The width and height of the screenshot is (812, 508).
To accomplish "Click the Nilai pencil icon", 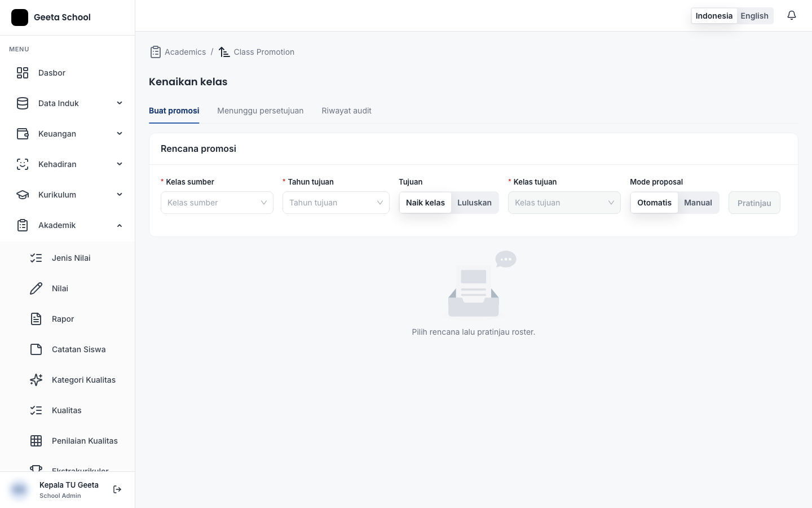I will [x=36, y=288].
